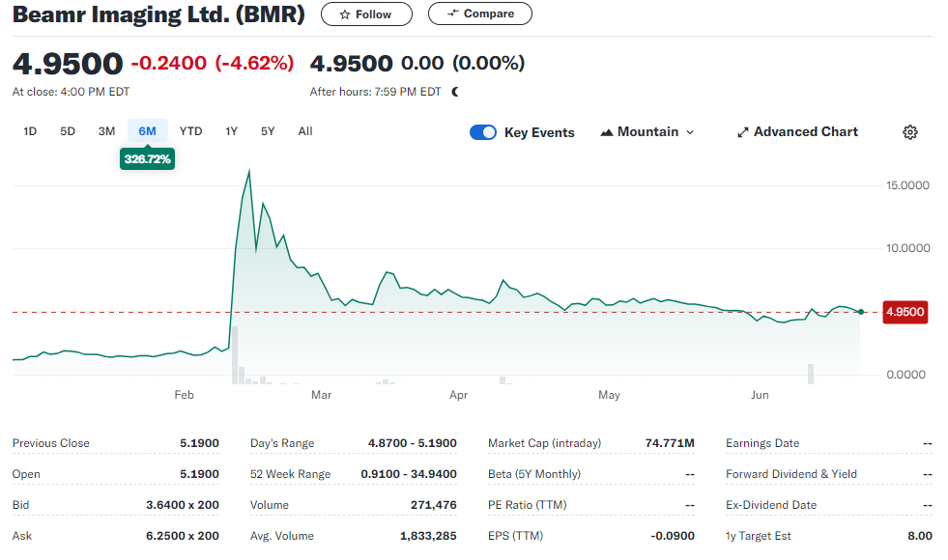
Task: Click the 1y Target Est label
Action: pyautogui.click(x=759, y=536)
